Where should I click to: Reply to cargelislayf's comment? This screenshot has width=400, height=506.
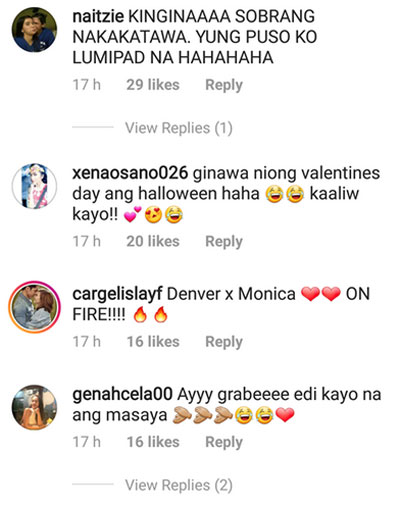coord(224,342)
